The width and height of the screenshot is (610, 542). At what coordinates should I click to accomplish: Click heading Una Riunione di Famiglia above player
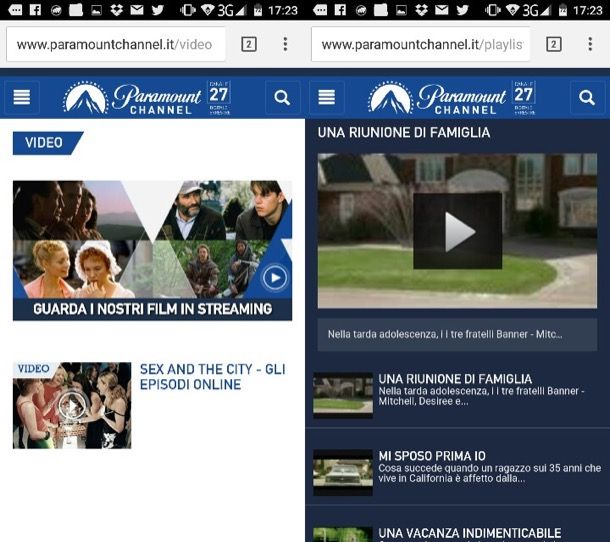404,133
